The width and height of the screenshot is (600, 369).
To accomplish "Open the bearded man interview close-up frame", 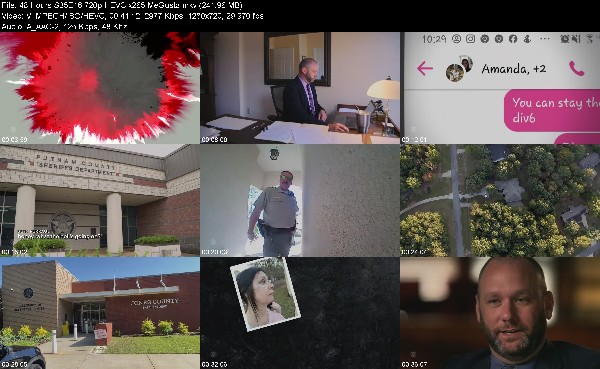I will tap(500, 313).
